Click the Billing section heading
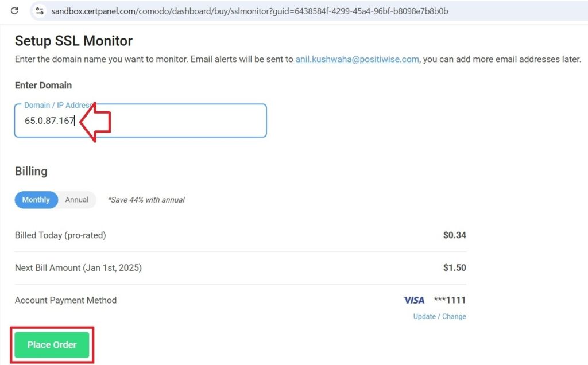Viewport: 588px width, 365px height. coord(31,171)
